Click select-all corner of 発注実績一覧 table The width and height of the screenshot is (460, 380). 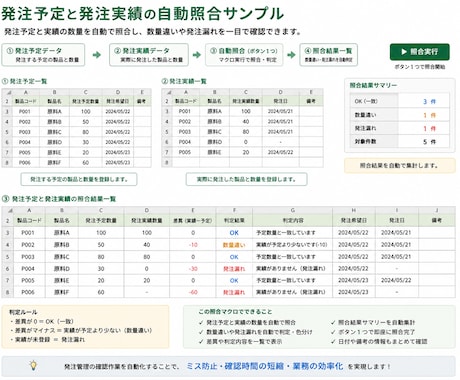[168, 92]
